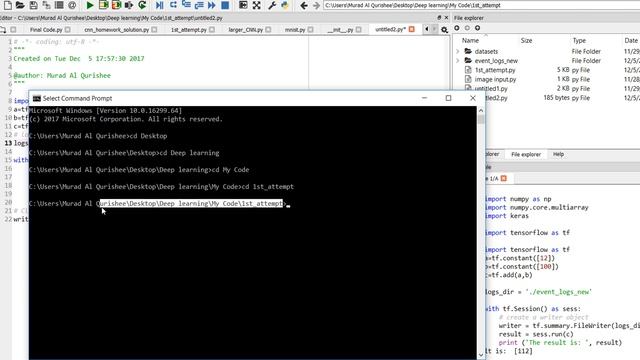Switch to the mnist.py tab
The height and width of the screenshot is (360, 640).
pyautogui.click(x=295, y=30)
